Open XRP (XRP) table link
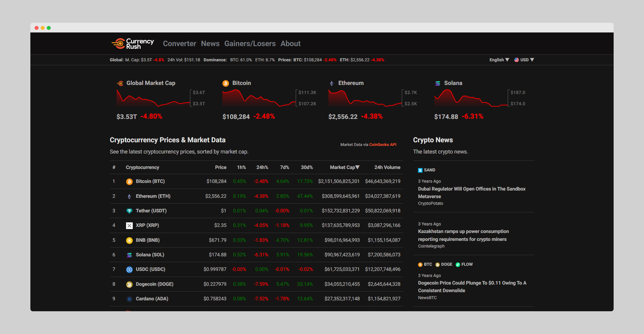Screen dimensions: 644x334 (147, 225)
